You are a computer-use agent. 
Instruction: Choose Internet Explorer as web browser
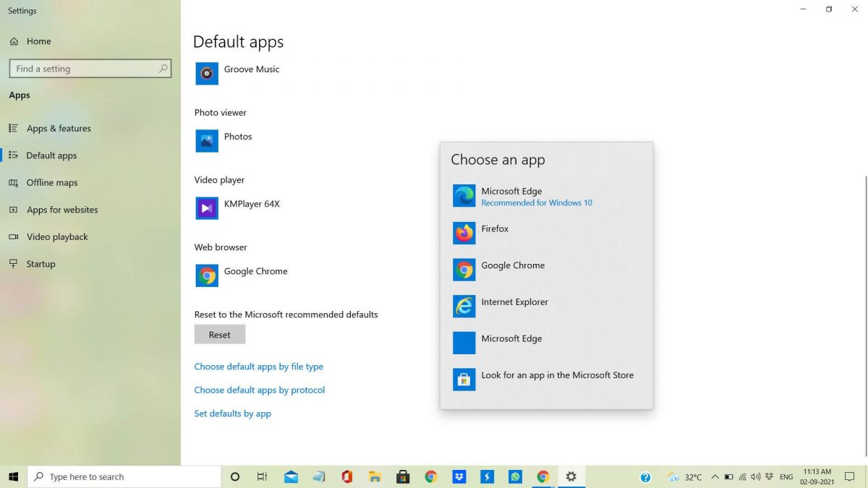click(x=514, y=305)
